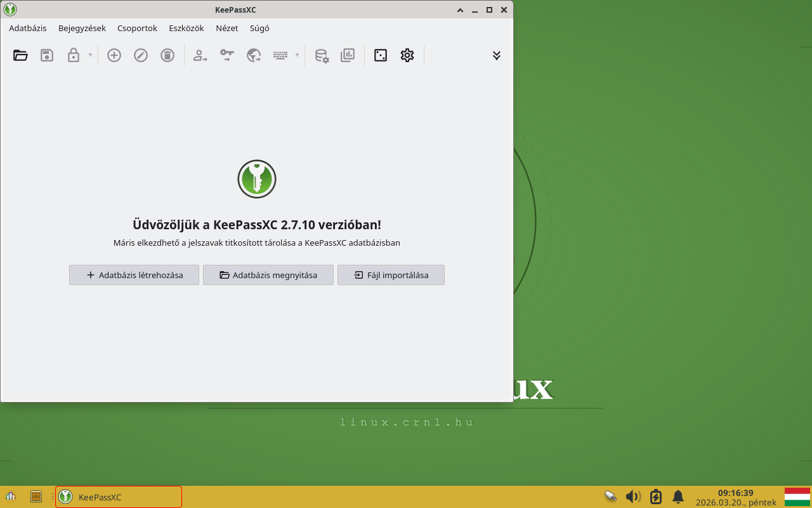Open the Eszközök menu

pyautogui.click(x=187, y=28)
